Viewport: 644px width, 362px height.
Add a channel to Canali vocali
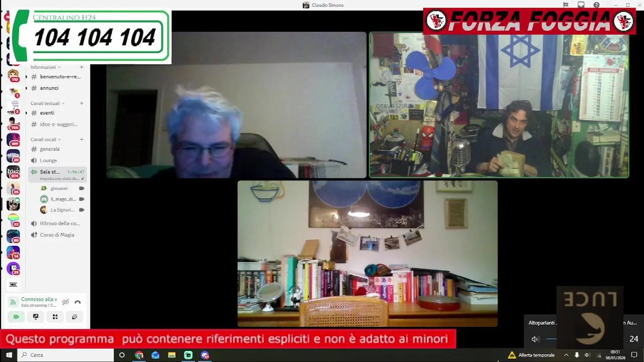tap(82, 139)
